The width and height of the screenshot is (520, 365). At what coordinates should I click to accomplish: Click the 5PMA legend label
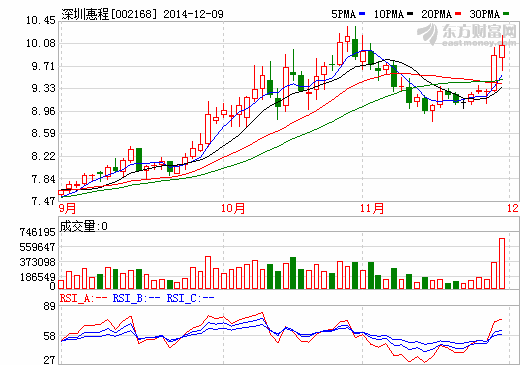pos(344,14)
